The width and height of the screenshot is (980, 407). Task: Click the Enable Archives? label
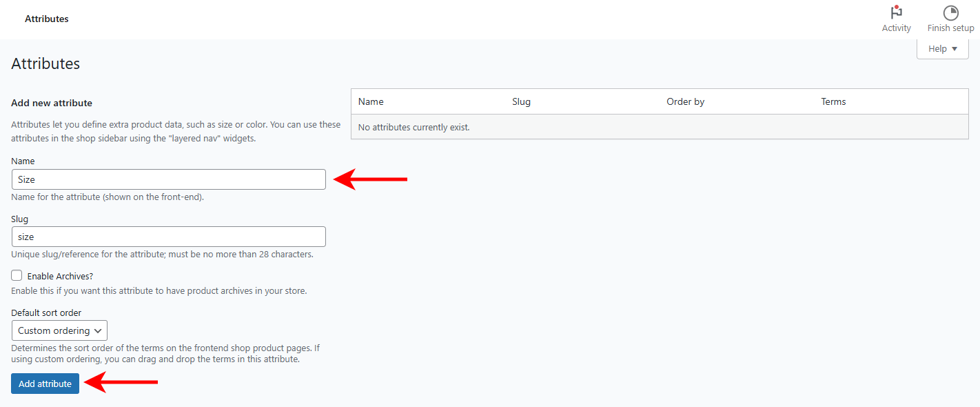60,276
